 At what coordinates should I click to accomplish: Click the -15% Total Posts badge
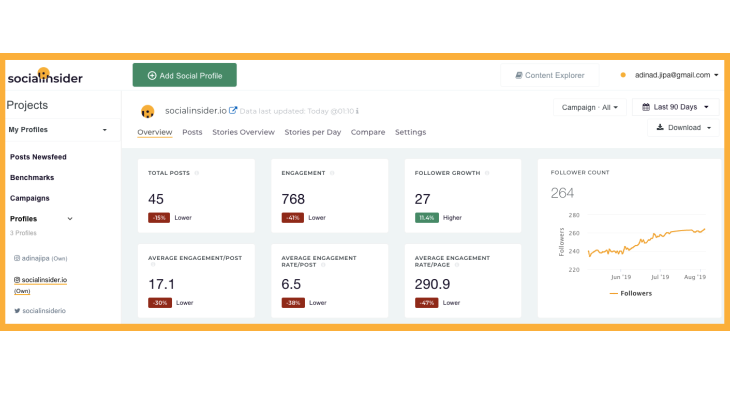(x=159, y=217)
